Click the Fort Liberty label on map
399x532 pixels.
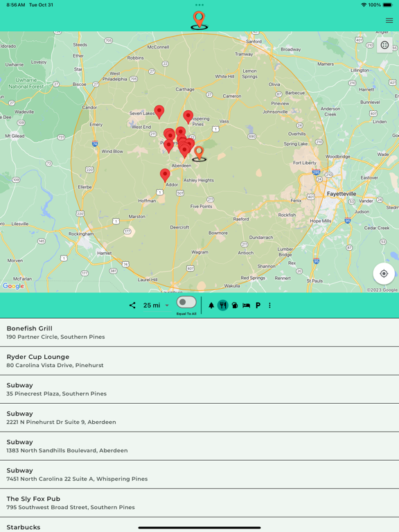coord(305,163)
